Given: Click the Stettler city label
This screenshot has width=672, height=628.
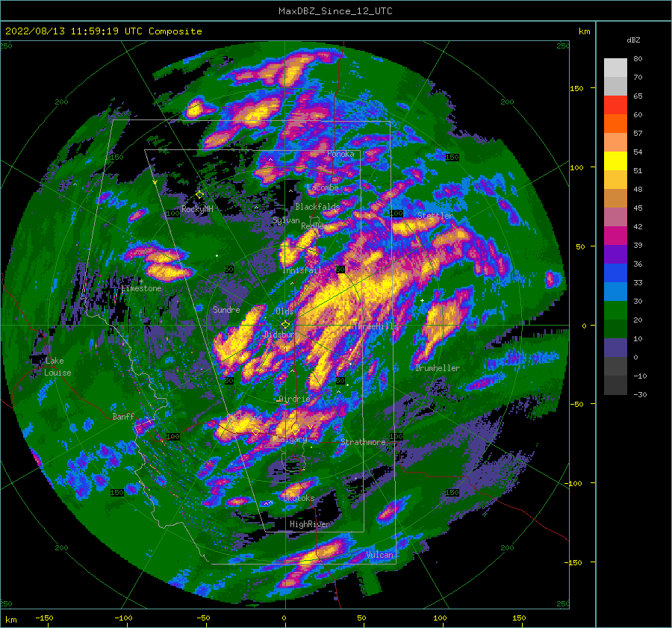Looking at the screenshot, I should tap(435, 216).
